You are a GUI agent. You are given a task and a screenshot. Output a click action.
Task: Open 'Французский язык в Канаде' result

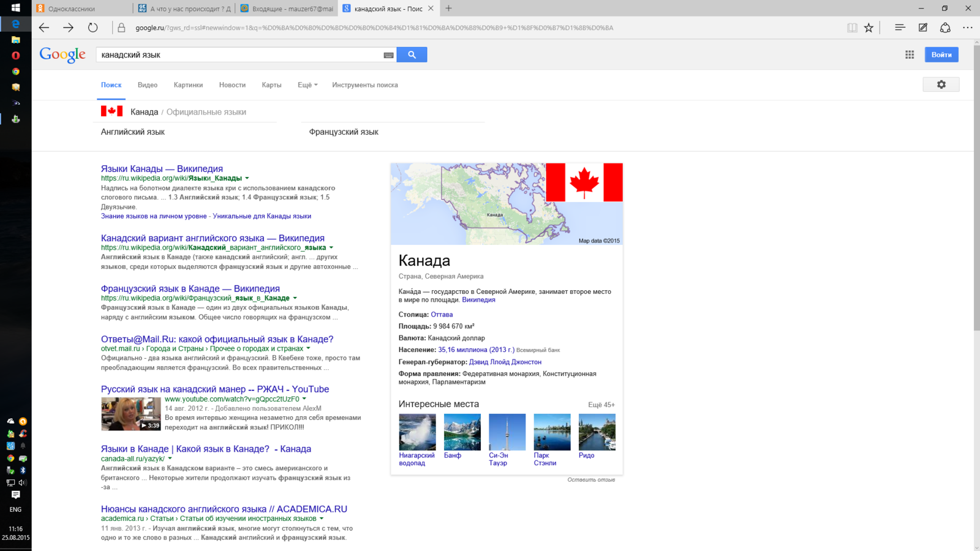pos(190,288)
